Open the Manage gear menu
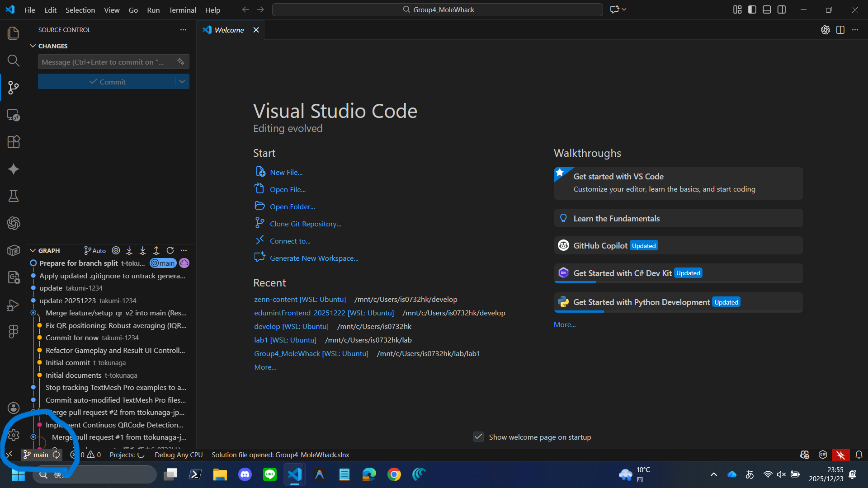The height and width of the screenshot is (488, 868). pos(14,435)
